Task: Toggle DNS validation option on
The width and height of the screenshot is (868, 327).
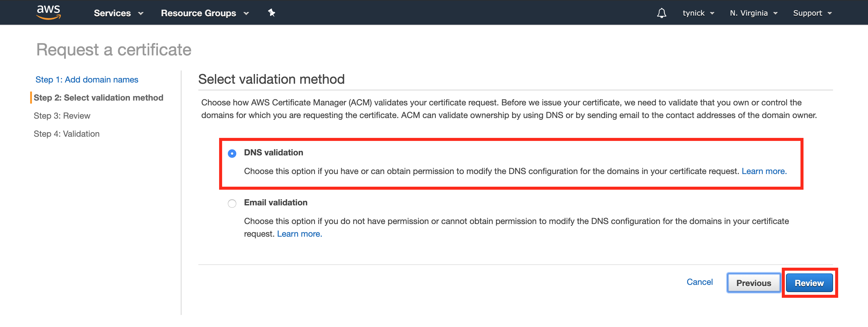Action: pos(232,153)
